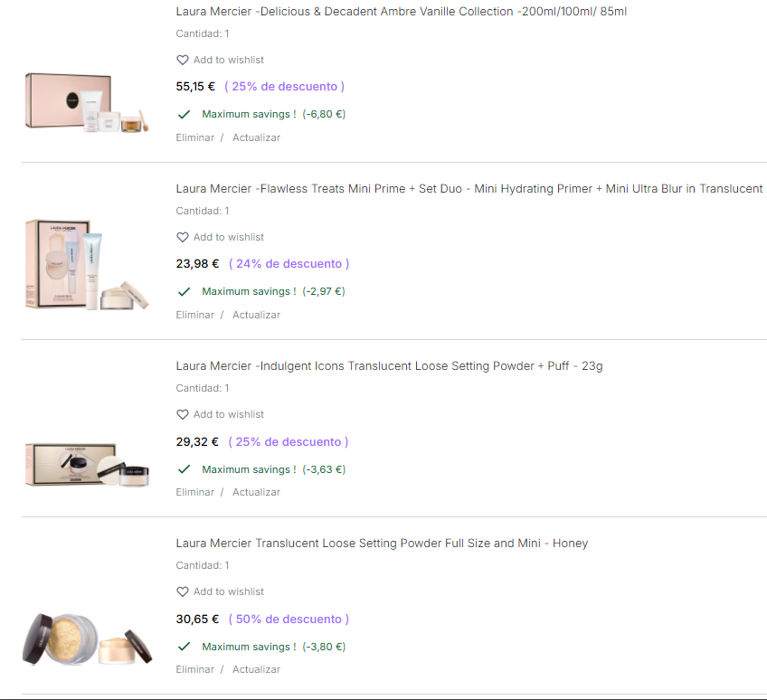Remove Indulgent Icons Powder via Eliminar

pos(195,492)
